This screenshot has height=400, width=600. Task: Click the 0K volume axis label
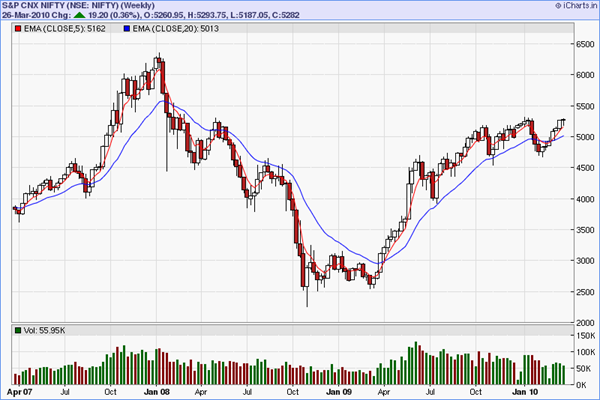pos(581,385)
